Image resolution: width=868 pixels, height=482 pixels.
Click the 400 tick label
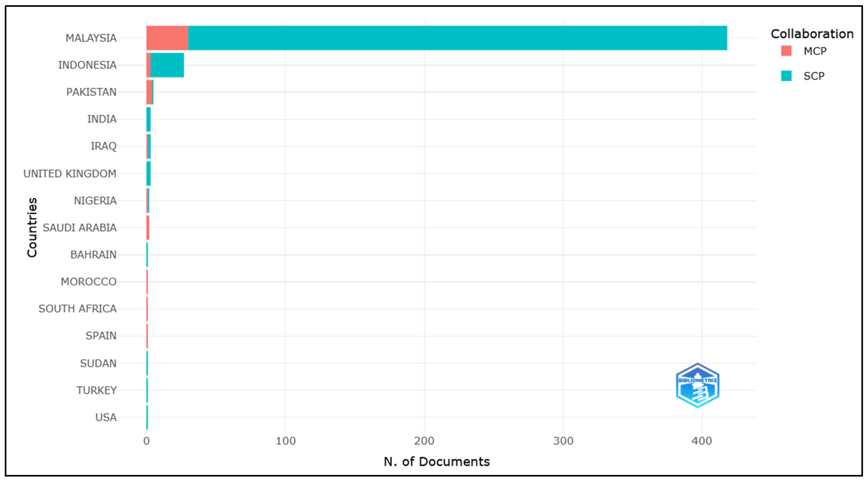(x=702, y=441)
